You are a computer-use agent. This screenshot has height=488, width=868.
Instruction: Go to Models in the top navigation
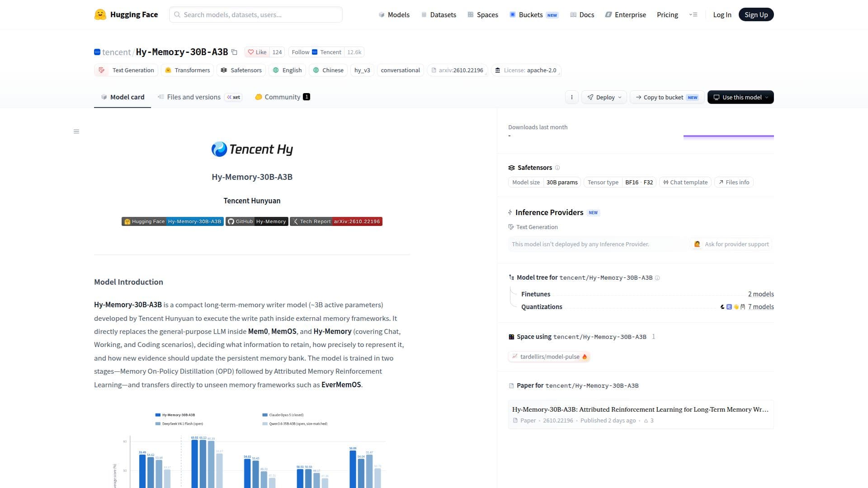[x=394, y=14]
